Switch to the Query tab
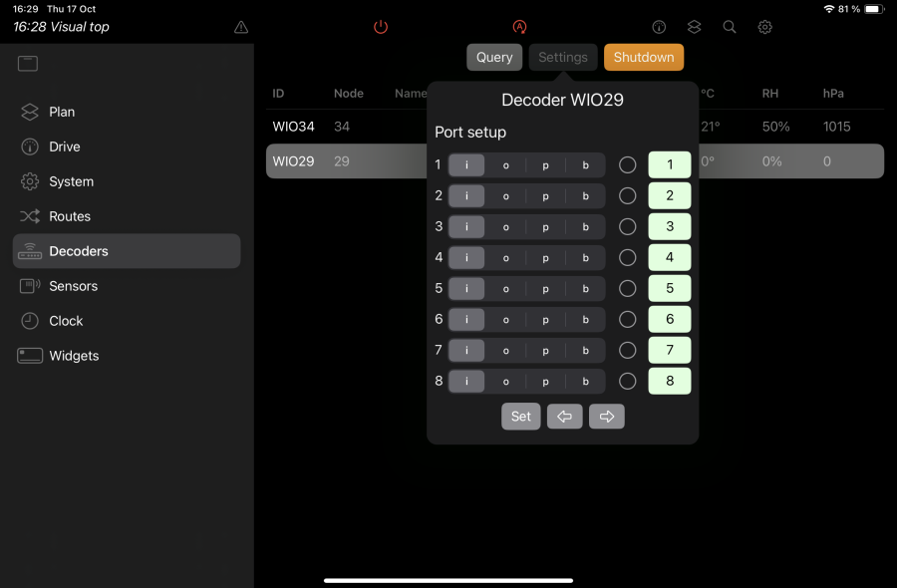 [x=494, y=57]
